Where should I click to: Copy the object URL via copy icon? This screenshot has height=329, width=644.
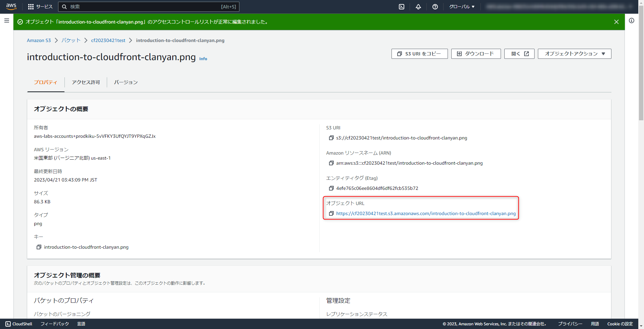[331, 213]
